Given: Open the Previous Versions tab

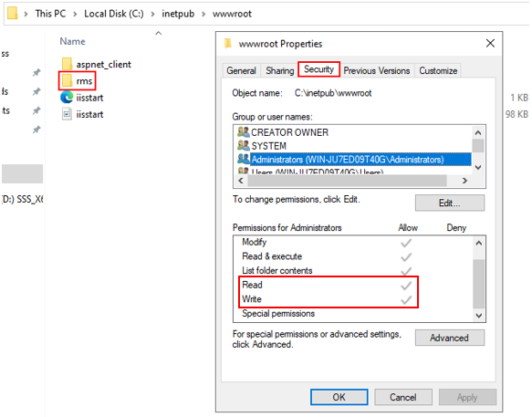Looking at the screenshot, I should click(x=377, y=70).
